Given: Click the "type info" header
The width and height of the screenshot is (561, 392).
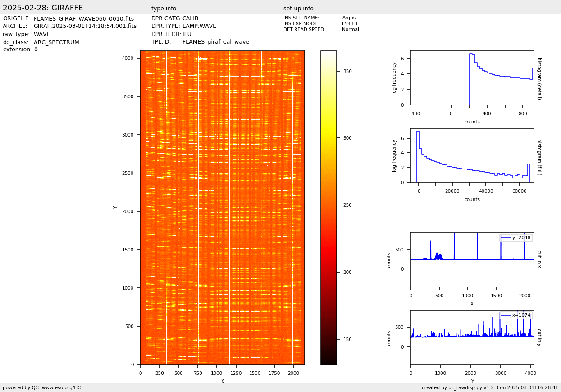Looking at the screenshot, I should click(x=164, y=9).
